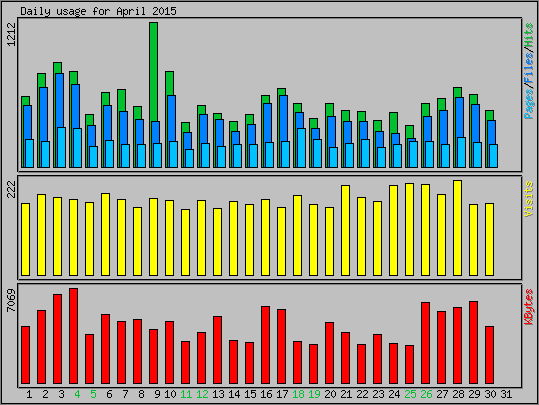Click the yellow visits bar for day 25
This screenshot has height=405, width=539.
pyautogui.click(x=409, y=229)
